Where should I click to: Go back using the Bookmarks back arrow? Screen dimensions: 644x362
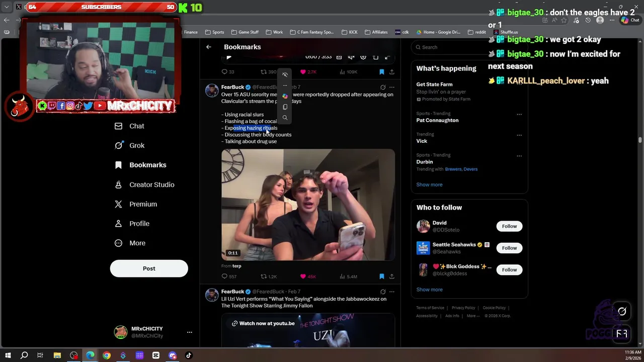point(209,47)
